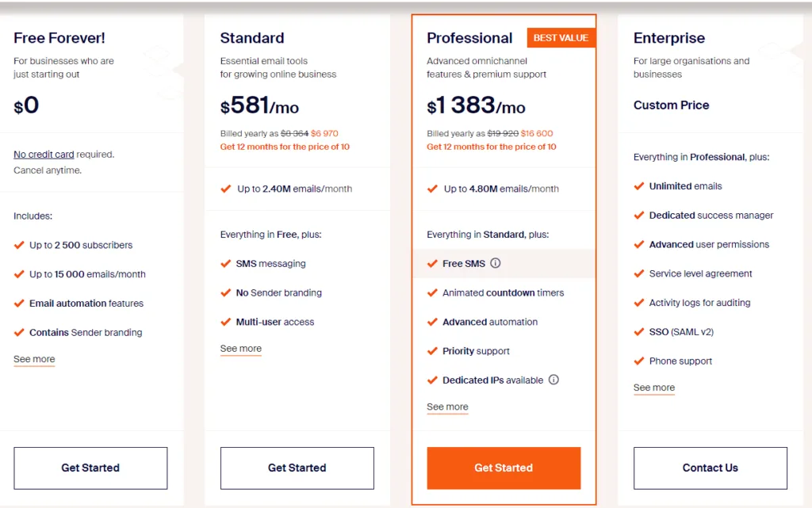Screen dimensions: 812x508
Task: Open the No credit card link
Action: (x=44, y=155)
